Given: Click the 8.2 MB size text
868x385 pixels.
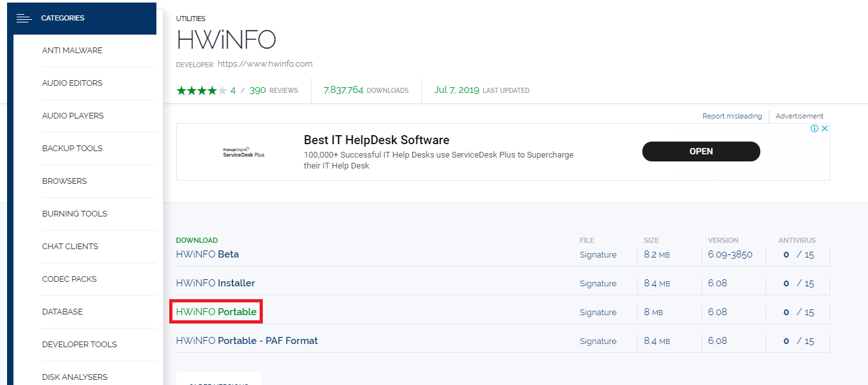Looking at the screenshot, I should (x=657, y=254).
